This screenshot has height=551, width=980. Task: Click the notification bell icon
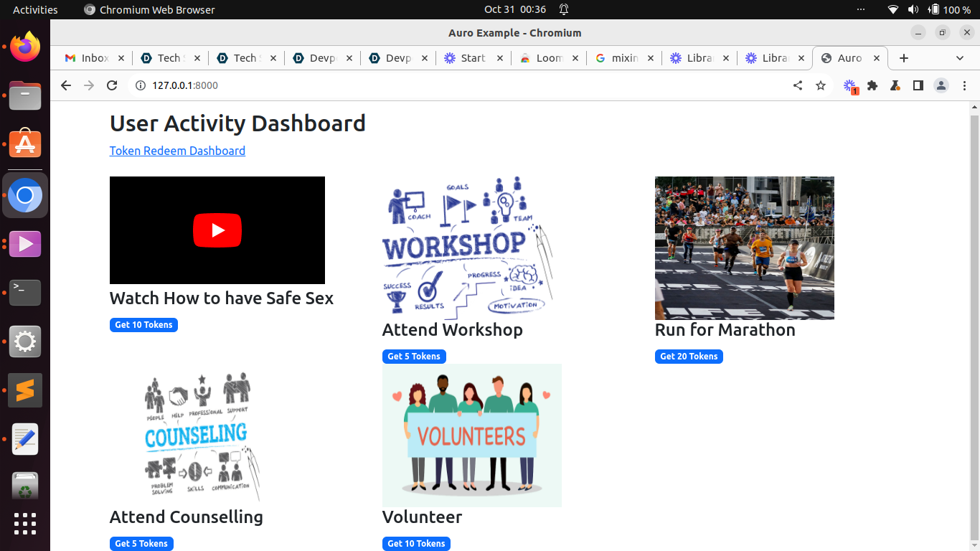pos(564,9)
